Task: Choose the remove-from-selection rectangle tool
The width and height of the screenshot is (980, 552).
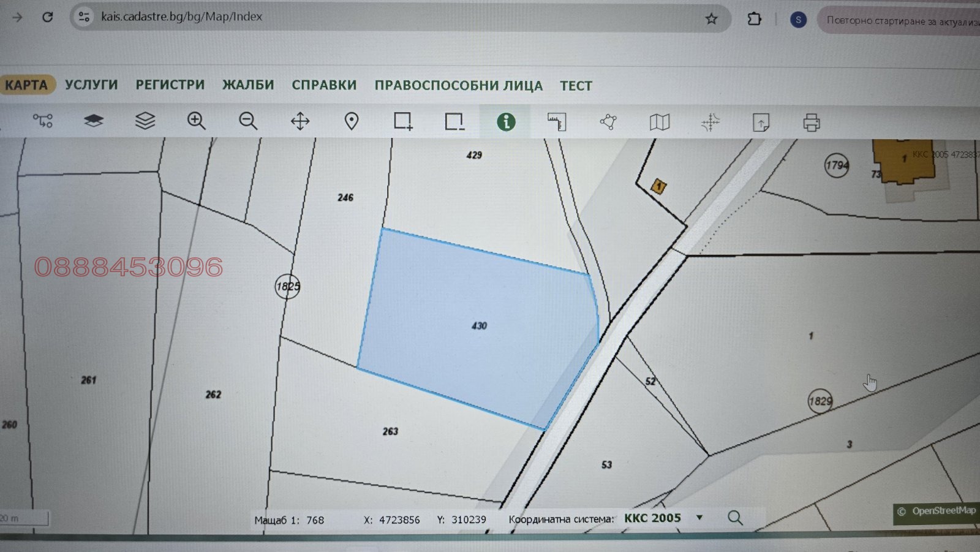Action: (454, 121)
